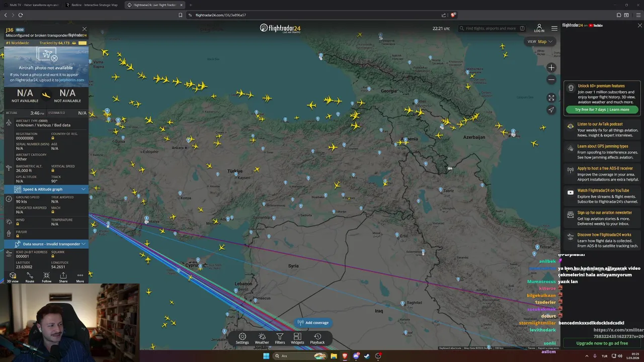Open the VIEW Map dropdown
644x362 pixels.
point(540,41)
